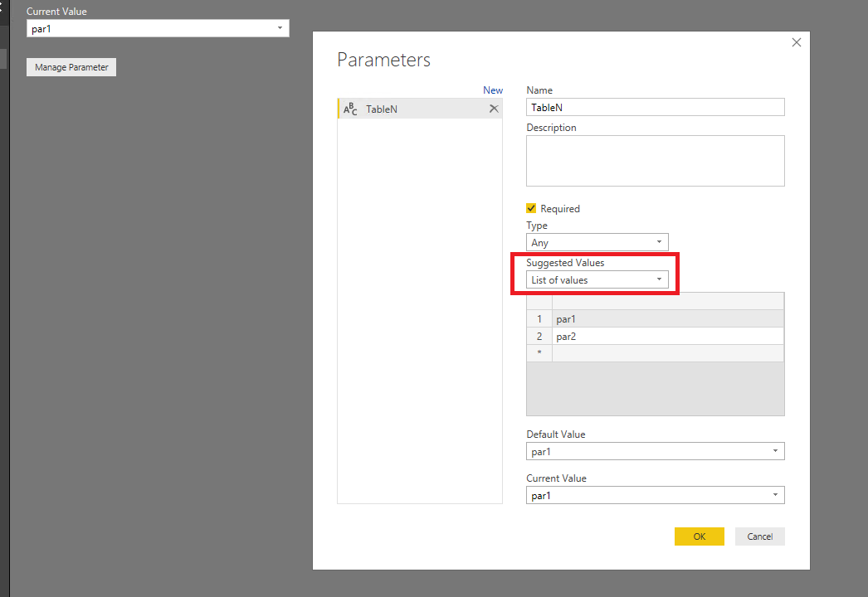Expand the Current Value dropdown in the Parameters dialog
The height and width of the screenshot is (597, 868).
[x=655, y=495]
